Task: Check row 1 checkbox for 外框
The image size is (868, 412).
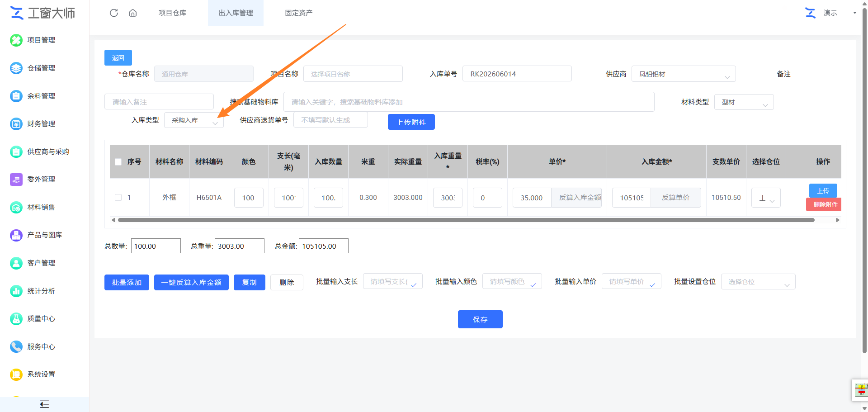Action: [x=118, y=198]
